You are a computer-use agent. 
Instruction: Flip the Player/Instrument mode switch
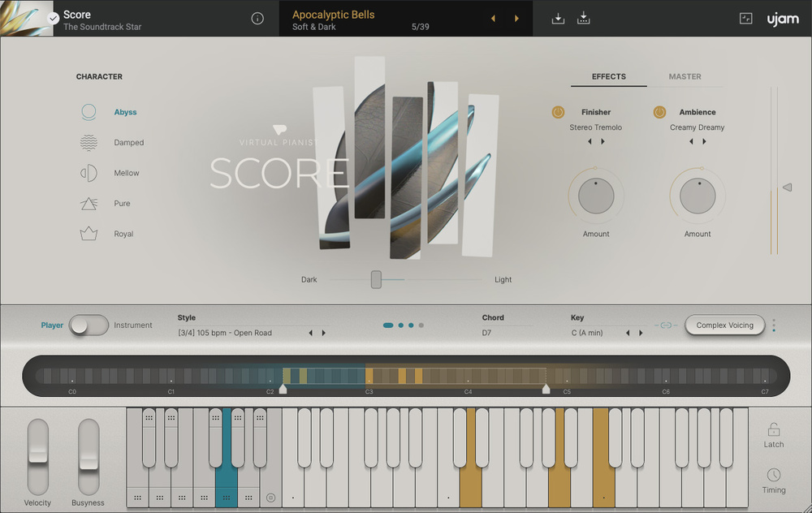[89, 325]
